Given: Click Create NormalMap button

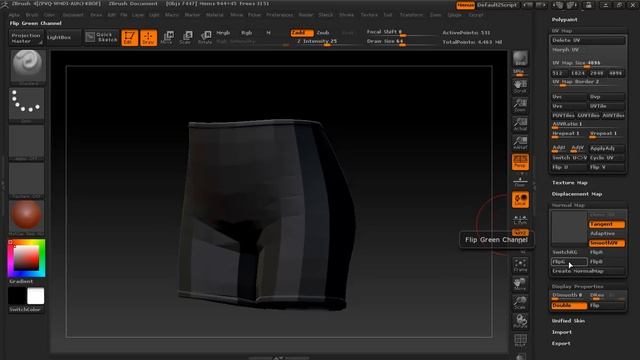Looking at the screenshot, I should click(588, 271).
